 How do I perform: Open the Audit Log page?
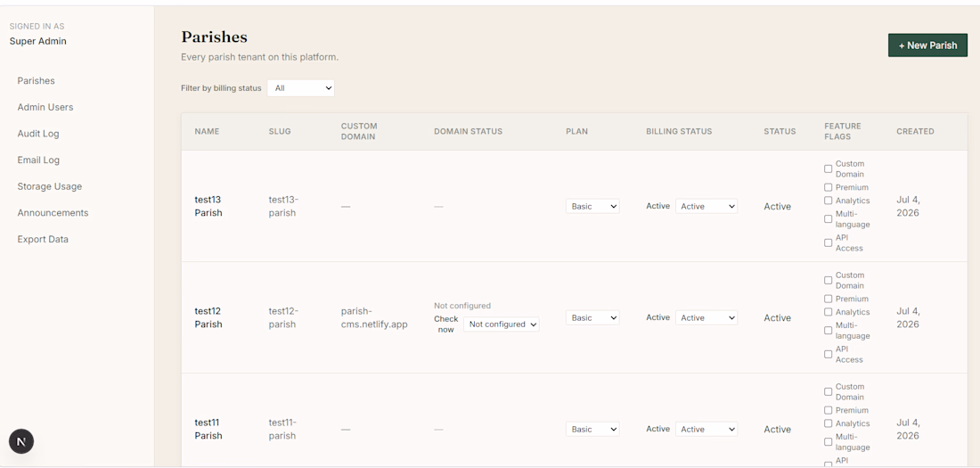pos(38,133)
